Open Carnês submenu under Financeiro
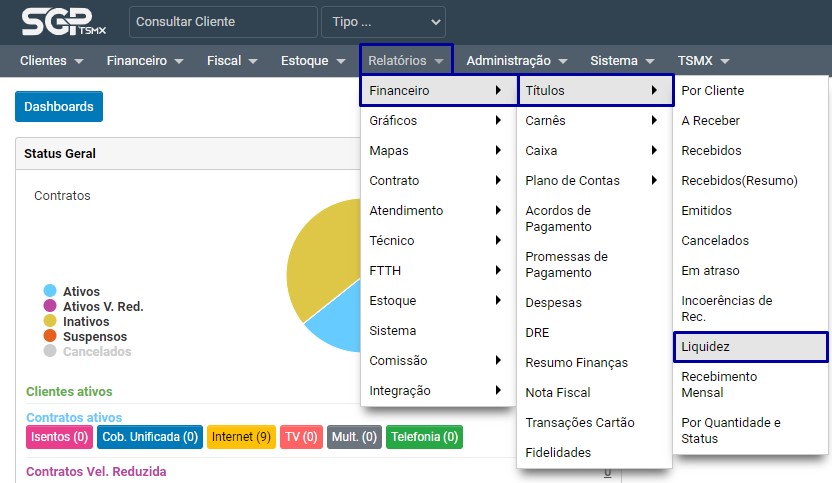Image resolution: width=832 pixels, height=483 pixels. pos(591,121)
